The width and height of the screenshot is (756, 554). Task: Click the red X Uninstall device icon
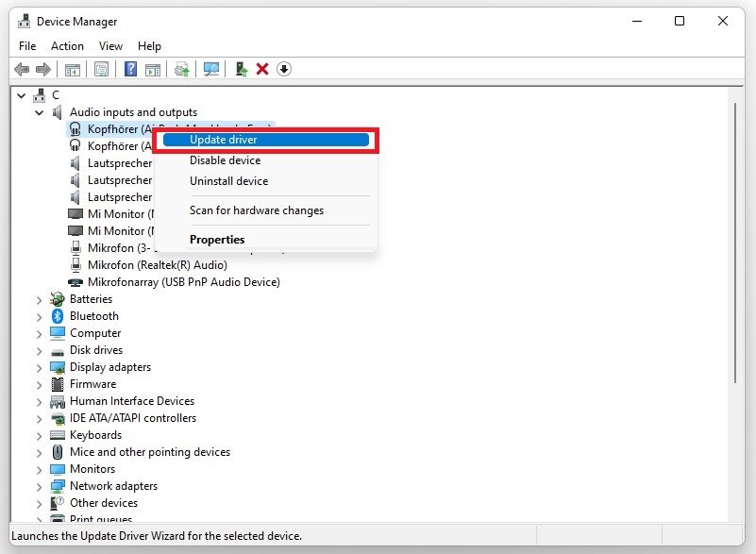point(262,69)
